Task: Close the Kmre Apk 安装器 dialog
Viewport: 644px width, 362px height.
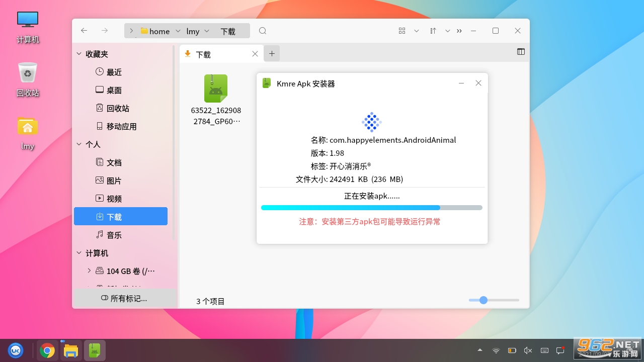Action: click(x=478, y=83)
